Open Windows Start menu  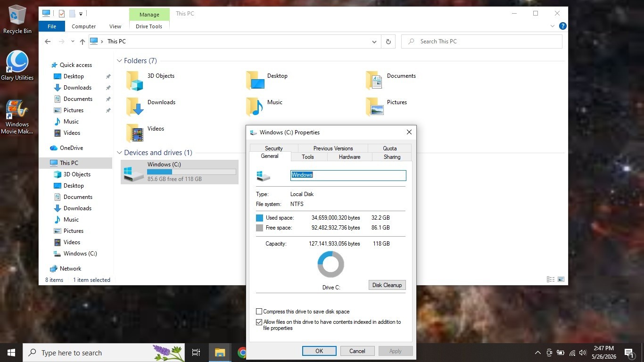[x=11, y=353]
